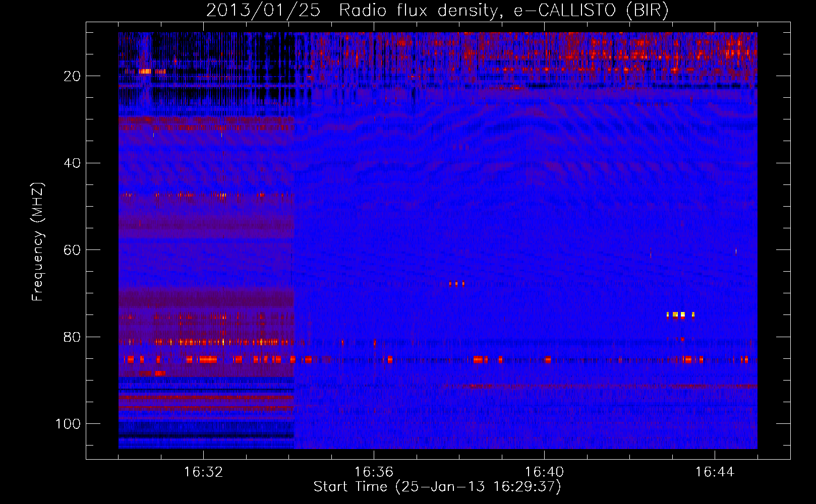Click the plot title "2013/01/25 Radio flux density, e-CALLISTO (BIR)"

click(437, 11)
